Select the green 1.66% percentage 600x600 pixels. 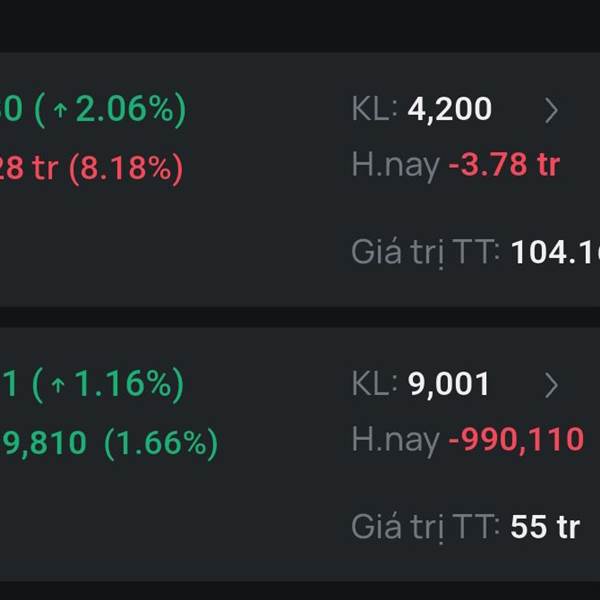coord(161,442)
